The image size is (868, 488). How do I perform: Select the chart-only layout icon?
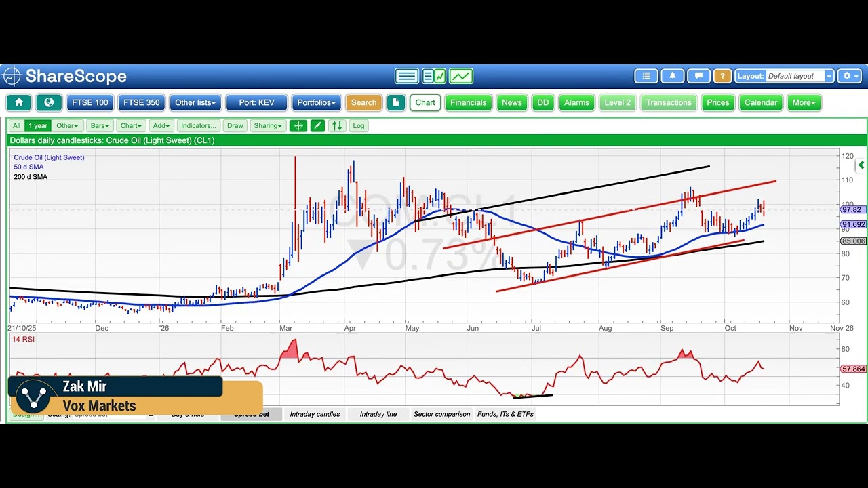point(461,76)
